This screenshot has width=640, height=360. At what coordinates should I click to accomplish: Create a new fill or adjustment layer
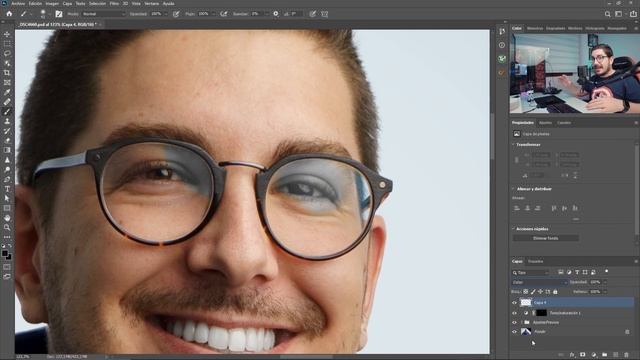[x=593, y=355]
